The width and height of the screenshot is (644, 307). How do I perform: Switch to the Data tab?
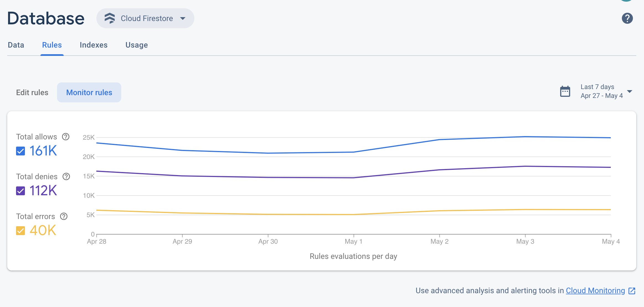coord(16,45)
